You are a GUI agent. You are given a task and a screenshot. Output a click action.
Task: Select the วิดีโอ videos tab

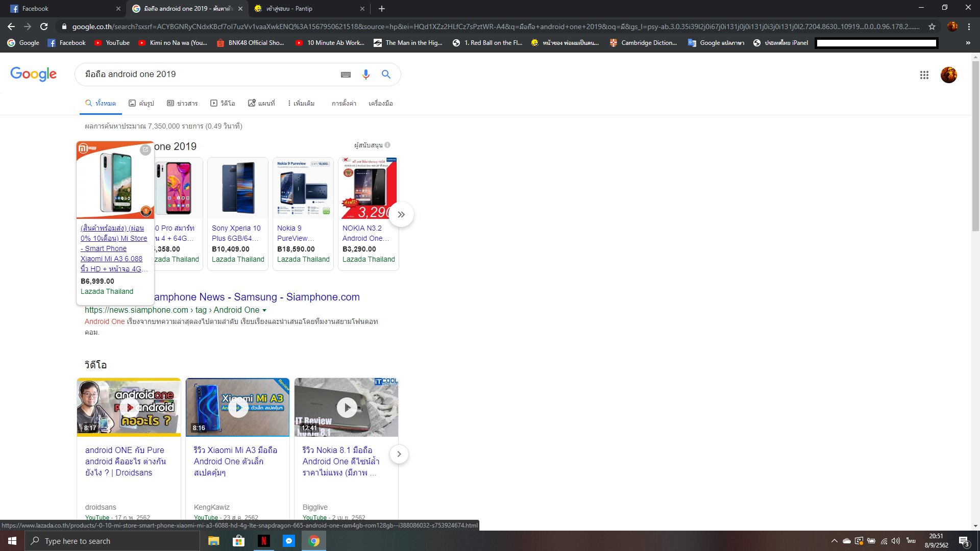pos(223,103)
